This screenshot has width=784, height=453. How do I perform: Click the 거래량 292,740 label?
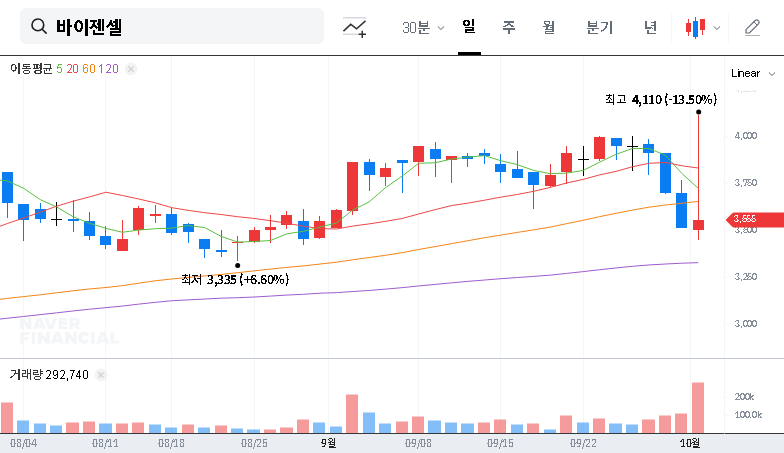click(x=48, y=375)
